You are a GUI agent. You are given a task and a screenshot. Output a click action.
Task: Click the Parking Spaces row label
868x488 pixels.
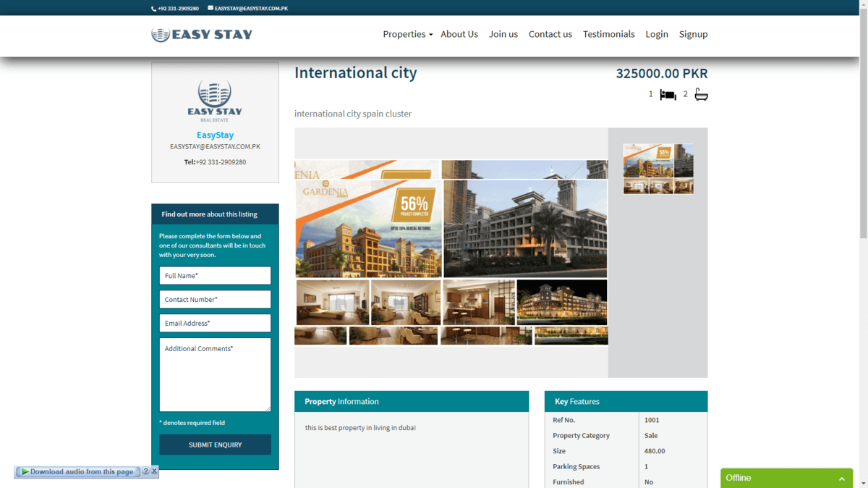tap(576, 467)
